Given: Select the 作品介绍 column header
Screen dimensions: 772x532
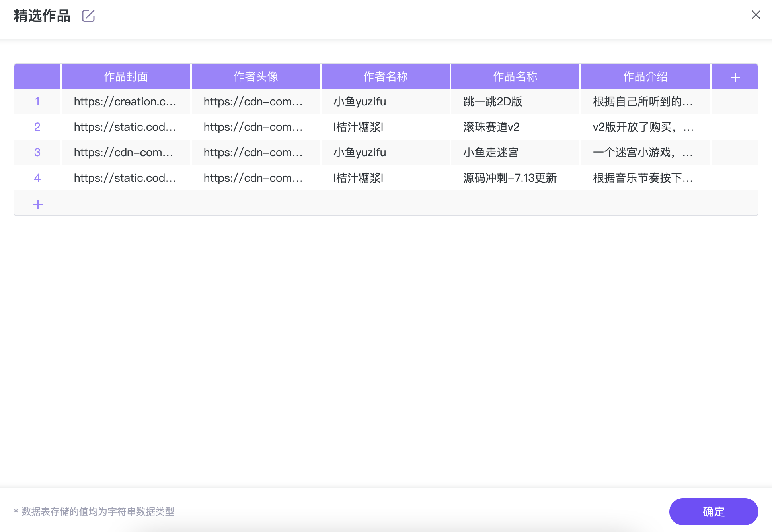Looking at the screenshot, I should click(645, 77).
